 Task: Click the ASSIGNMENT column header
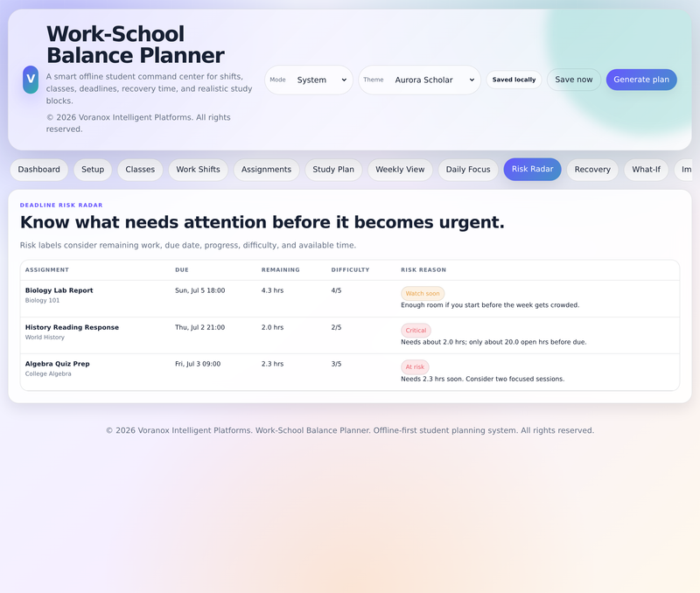(47, 270)
